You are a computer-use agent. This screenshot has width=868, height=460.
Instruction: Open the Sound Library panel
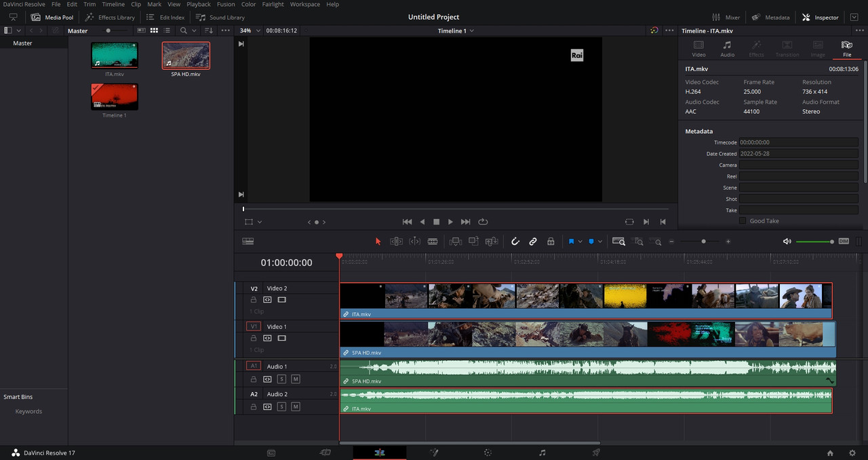coord(220,17)
